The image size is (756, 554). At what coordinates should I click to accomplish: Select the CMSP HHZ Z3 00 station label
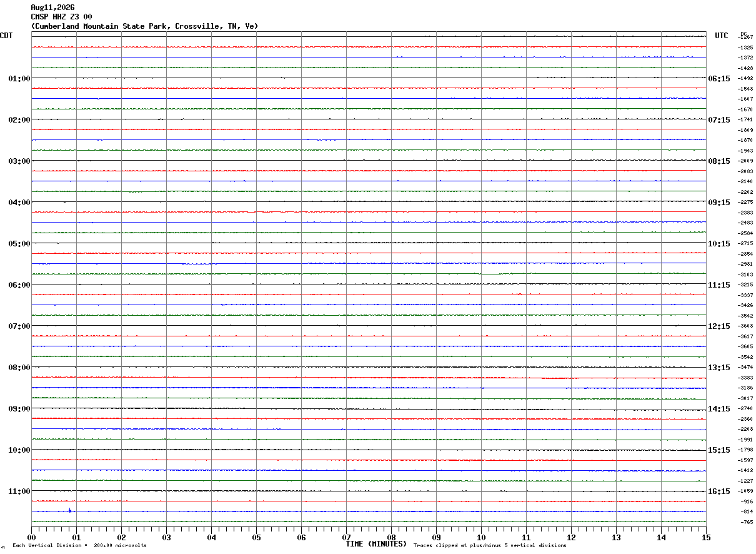[61, 17]
